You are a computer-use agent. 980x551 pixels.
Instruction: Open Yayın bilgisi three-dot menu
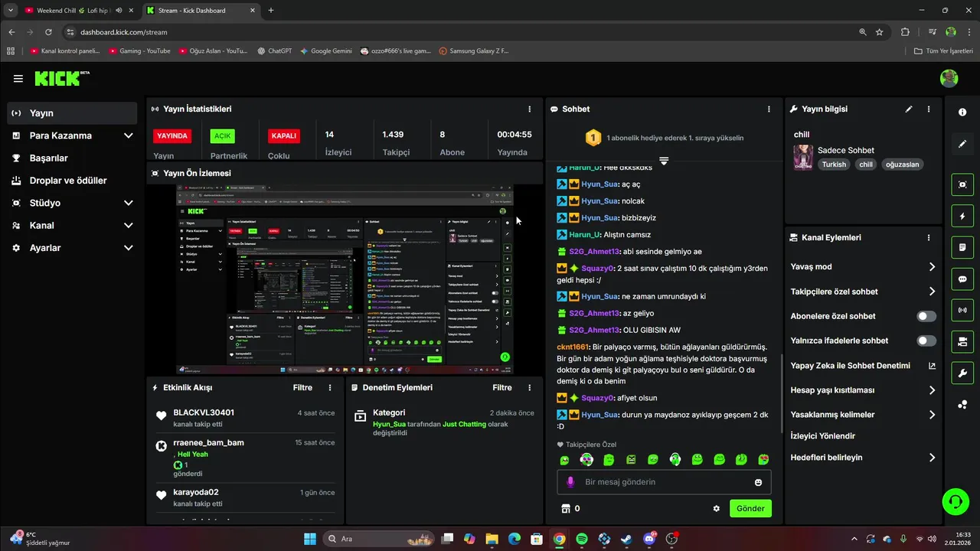(929, 109)
